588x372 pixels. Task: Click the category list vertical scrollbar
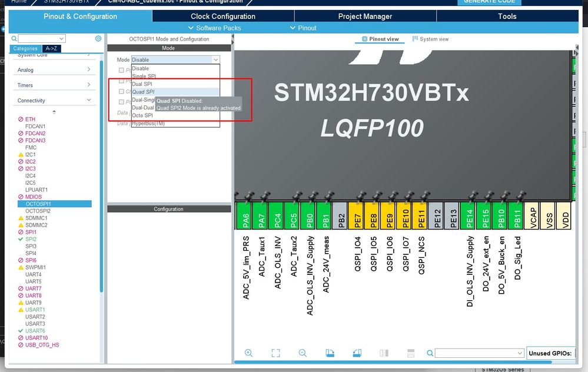(x=101, y=176)
